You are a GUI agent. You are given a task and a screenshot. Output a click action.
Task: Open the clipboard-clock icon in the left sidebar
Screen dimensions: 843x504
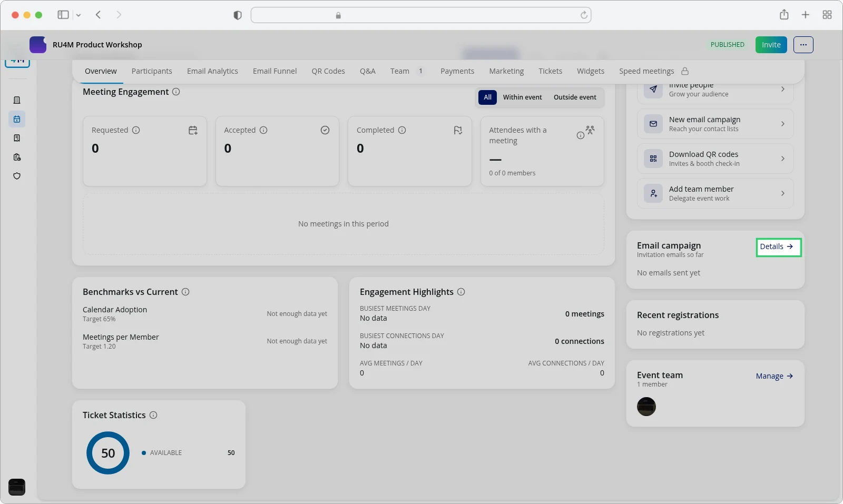(x=17, y=157)
